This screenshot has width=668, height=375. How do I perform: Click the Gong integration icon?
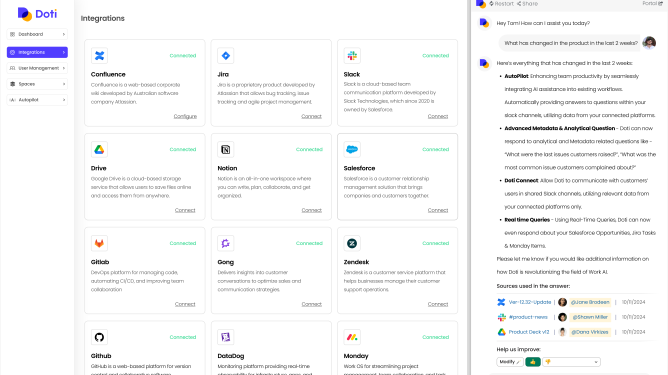226,243
